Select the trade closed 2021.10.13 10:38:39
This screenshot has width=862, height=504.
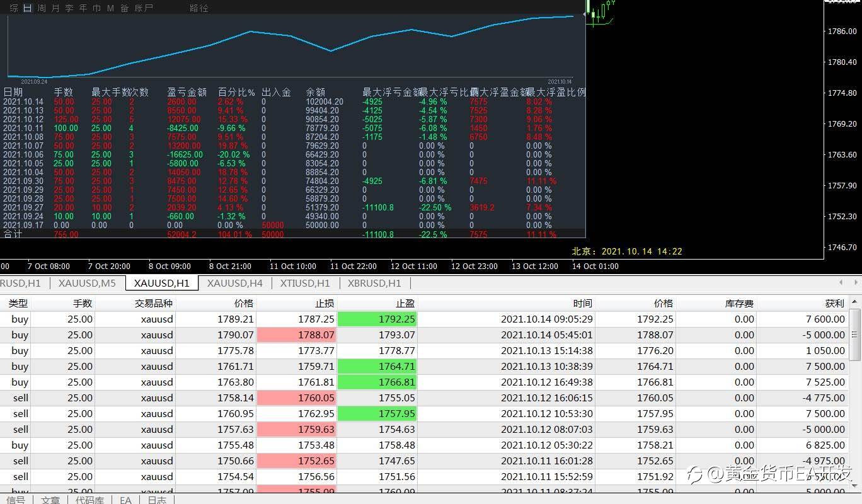click(x=425, y=367)
